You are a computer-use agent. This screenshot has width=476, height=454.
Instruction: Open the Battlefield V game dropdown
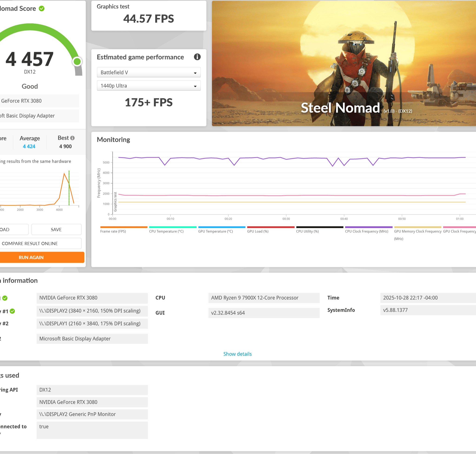tap(149, 72)
